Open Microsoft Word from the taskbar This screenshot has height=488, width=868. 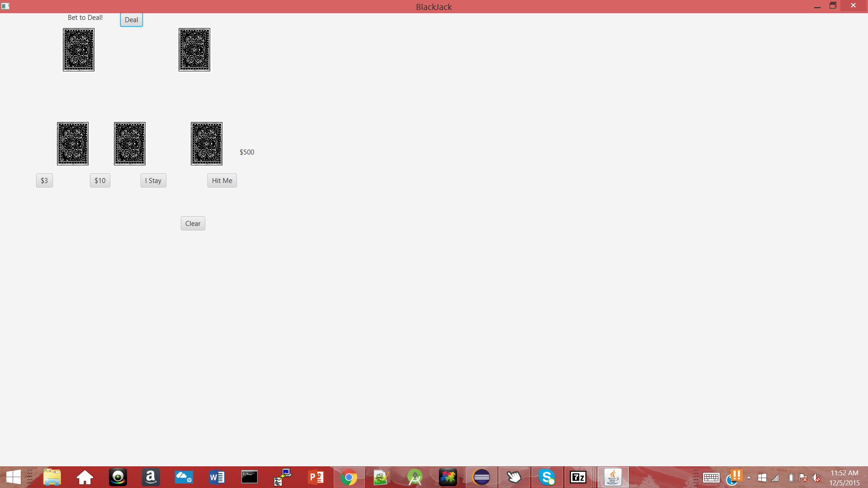[x=217, y=477]
